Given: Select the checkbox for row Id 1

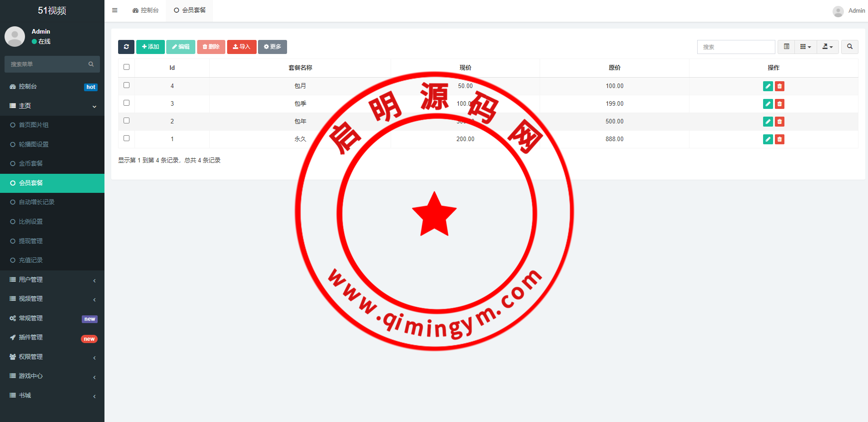Looking at the screenshot, I should (127, 138).
